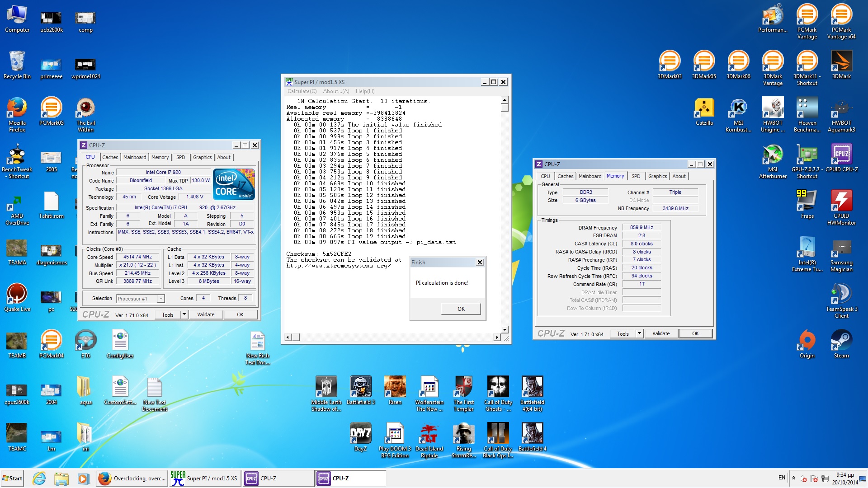The height and width of the screenshot is (488, 868).
Task: Click the clock showing 20/10/2014
Action: coord(844,479)
